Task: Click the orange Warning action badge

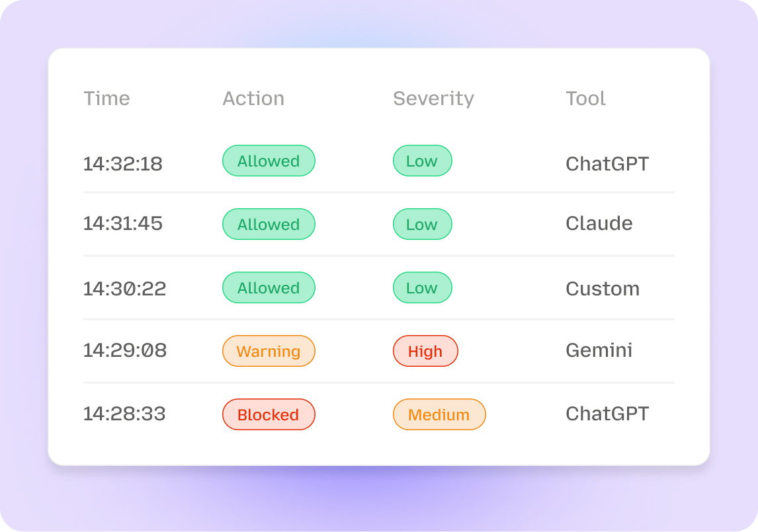Action: (269, 352)
